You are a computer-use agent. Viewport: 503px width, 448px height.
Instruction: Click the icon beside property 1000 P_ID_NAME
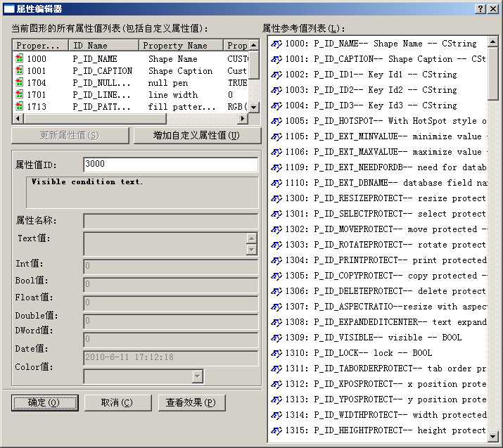(x=19, y=59)
